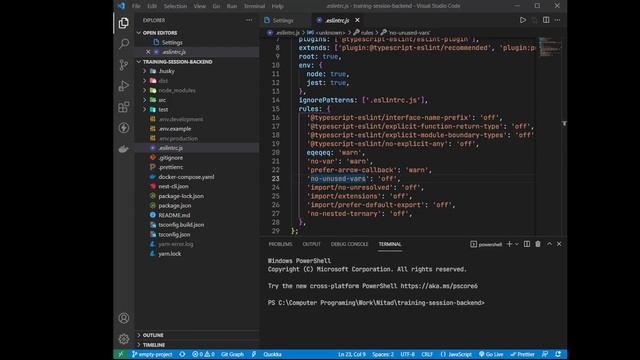The image size is (640, 360).
Task: Open the Terminal menu
Action: (254, 6)
